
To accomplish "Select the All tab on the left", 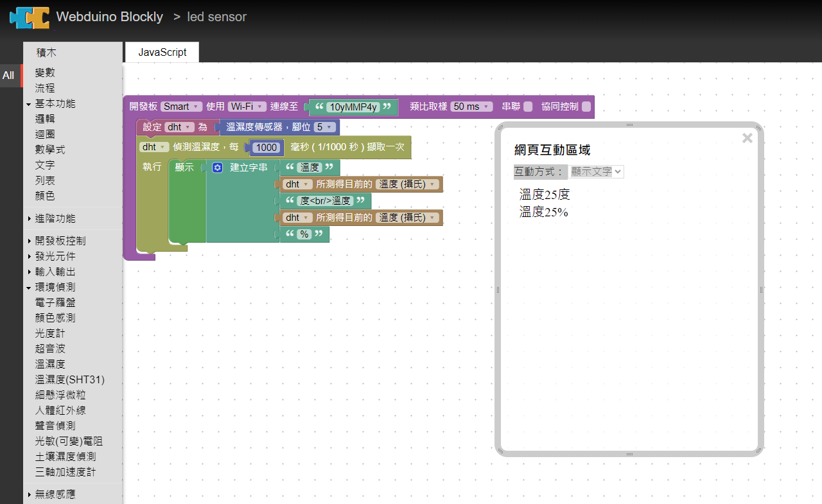I will 8,75.
